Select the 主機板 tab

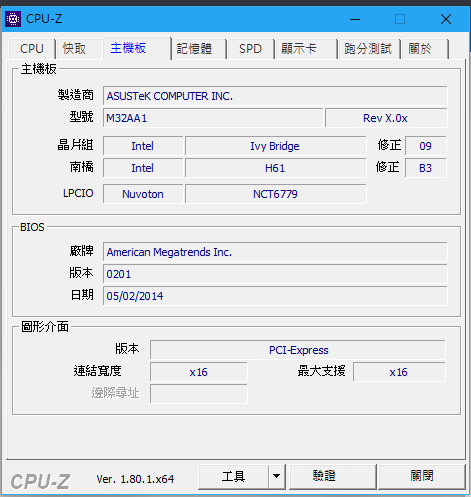click(137, 48)
